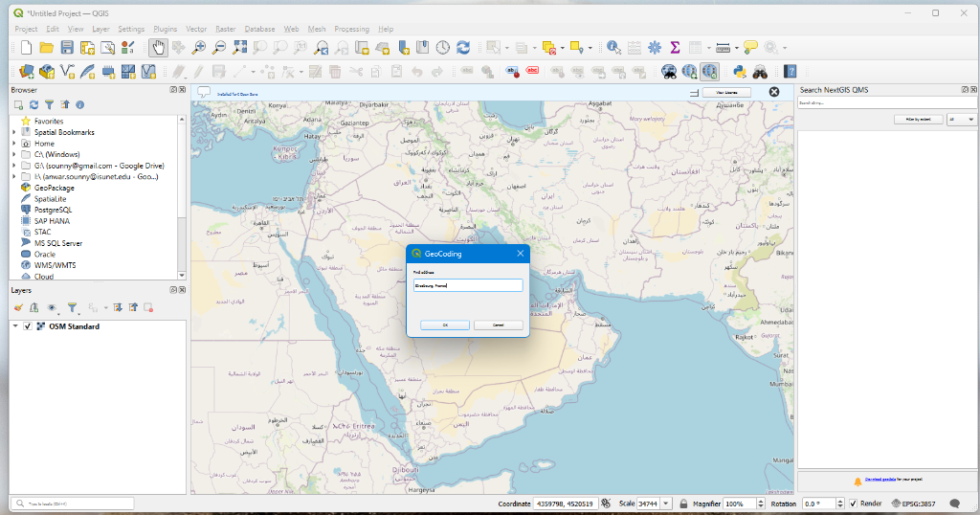Viewport: 980px width, 515px height.
Task: Select the Map Tips speech bubble icon
Action: pyautogui.click(x=750, y=48)
